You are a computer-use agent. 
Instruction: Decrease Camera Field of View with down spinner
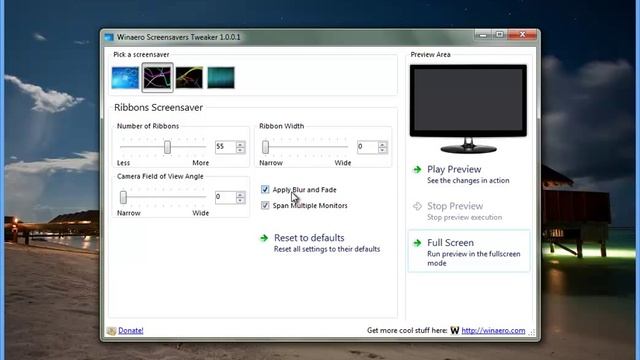pyautogui.click(x=240, y=200)
